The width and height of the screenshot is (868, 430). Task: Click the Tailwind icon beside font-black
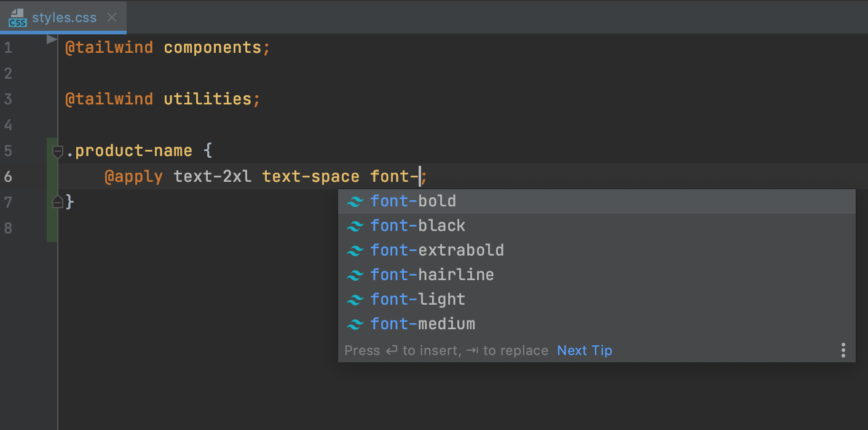click(x=356, y=225)
